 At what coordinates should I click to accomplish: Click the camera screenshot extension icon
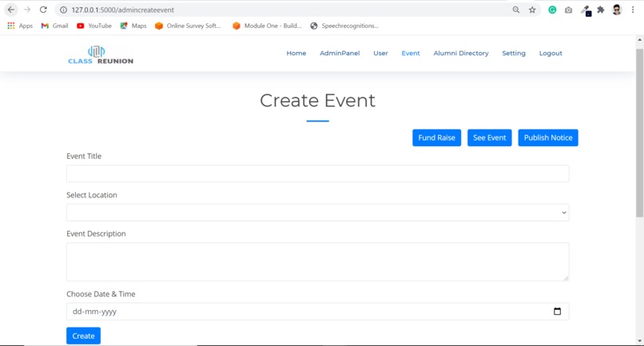(568, 10)
